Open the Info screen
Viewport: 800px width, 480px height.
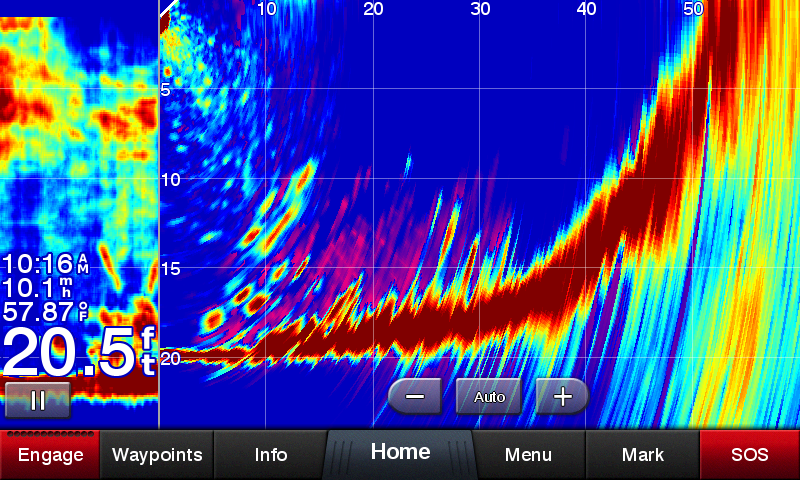click(271, 455)
